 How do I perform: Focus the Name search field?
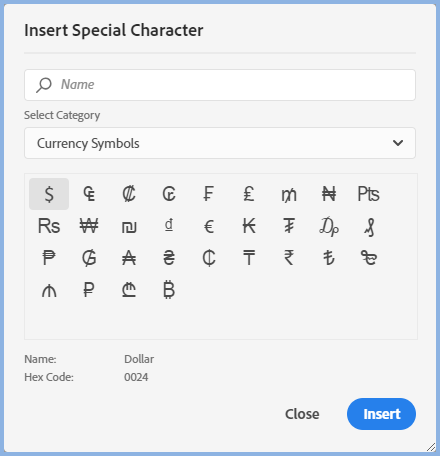pyautogui.click(x=220, y=85)
